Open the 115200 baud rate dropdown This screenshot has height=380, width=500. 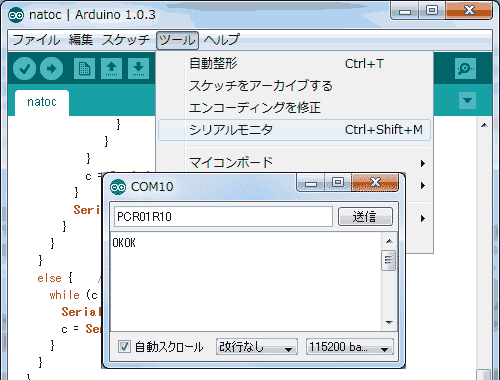(350, 347)
